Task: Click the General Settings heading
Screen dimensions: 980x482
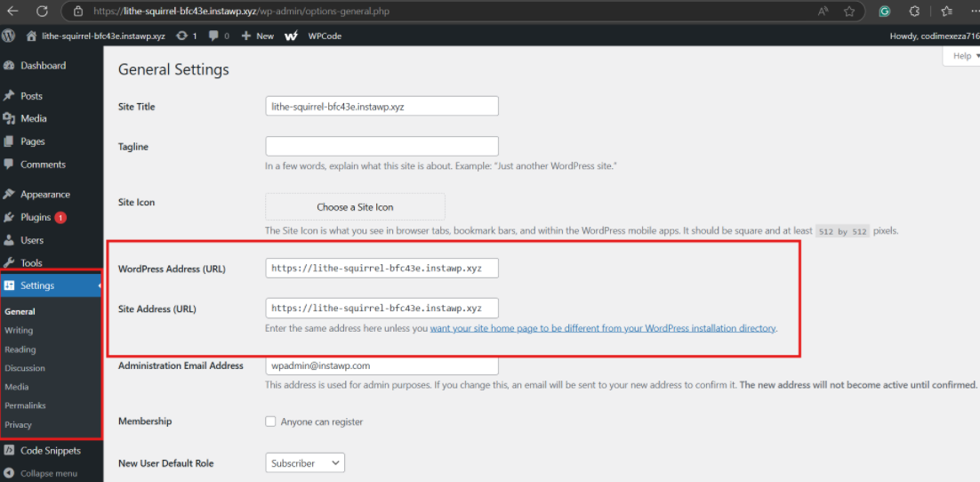Action: [x=173, y=69]
